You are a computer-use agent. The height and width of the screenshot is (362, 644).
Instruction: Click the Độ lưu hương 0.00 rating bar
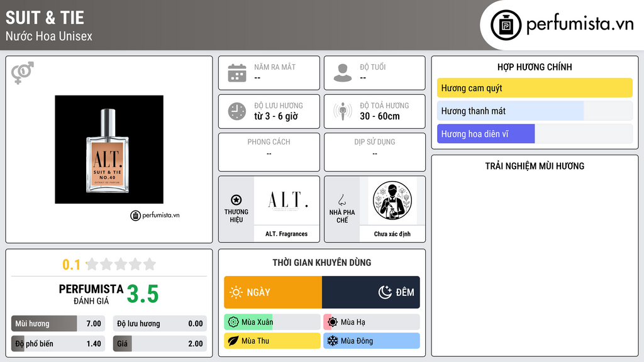(160, 324)
